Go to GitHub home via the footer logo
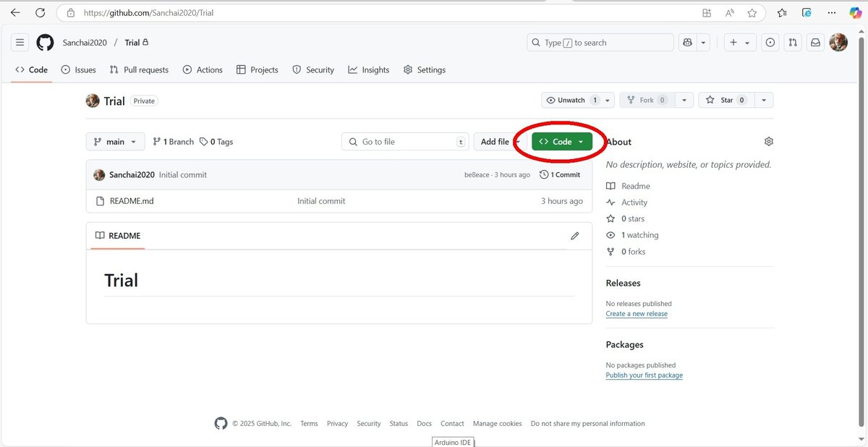Viewport: 868px width, 447px height. pos(221,423)
